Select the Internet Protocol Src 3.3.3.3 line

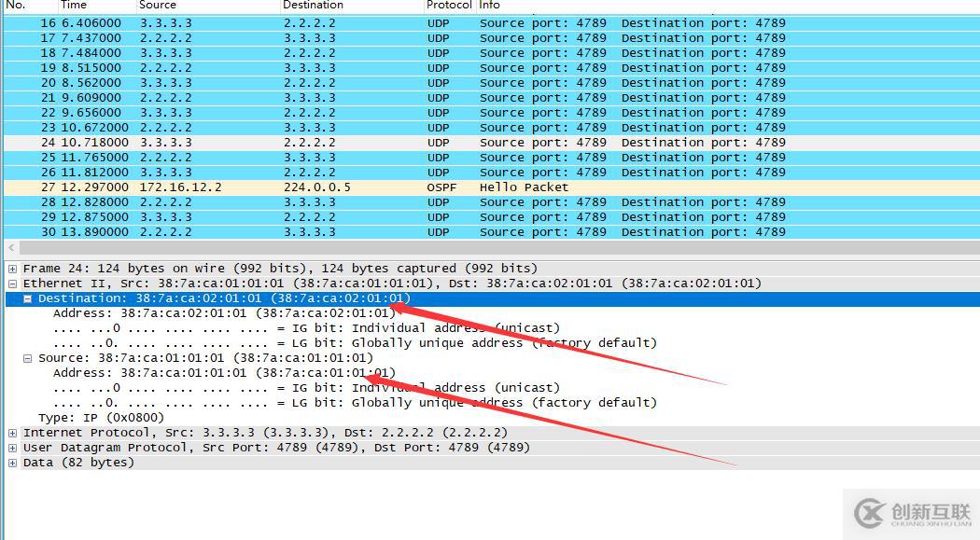point(265,434)
